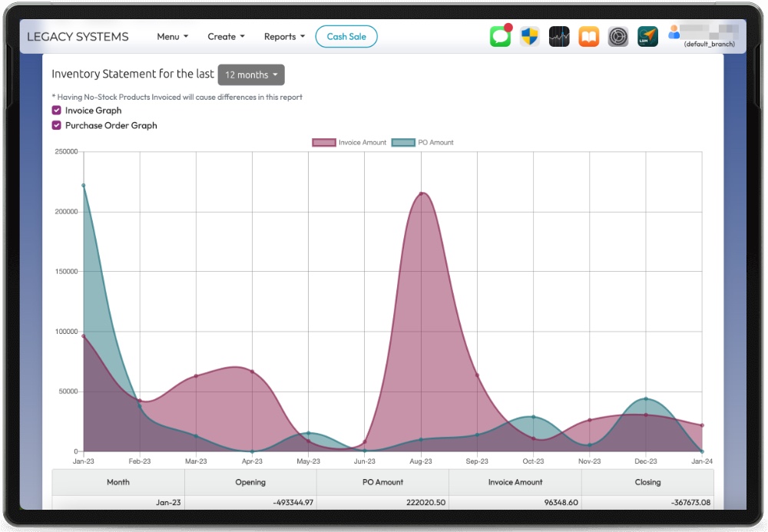
Task: Toggle Invoice Amount series in chart legend
Action: click(x=349, y=143)
